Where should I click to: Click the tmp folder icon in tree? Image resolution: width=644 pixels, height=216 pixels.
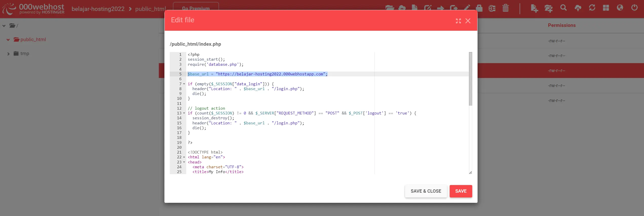(x=16, y=53)
